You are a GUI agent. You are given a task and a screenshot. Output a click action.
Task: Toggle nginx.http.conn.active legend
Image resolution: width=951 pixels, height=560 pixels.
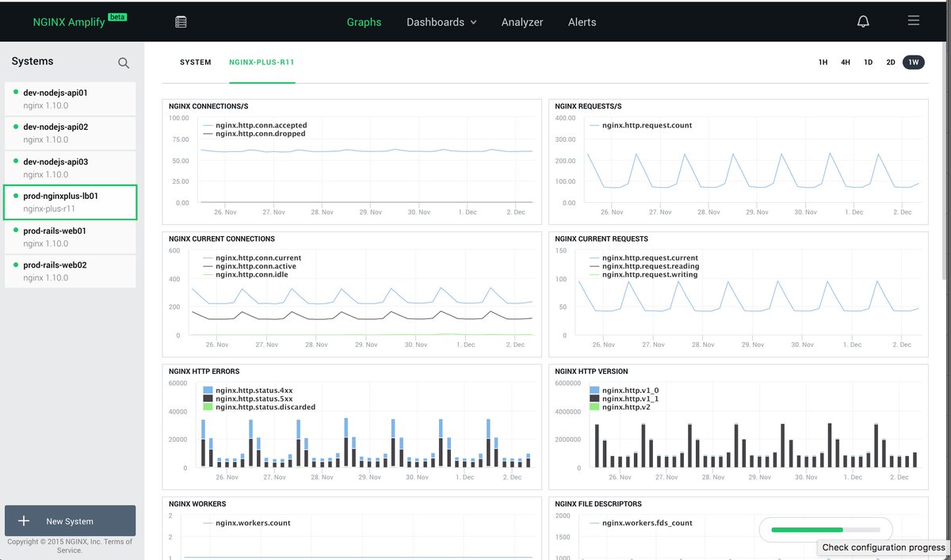(250, 266)
